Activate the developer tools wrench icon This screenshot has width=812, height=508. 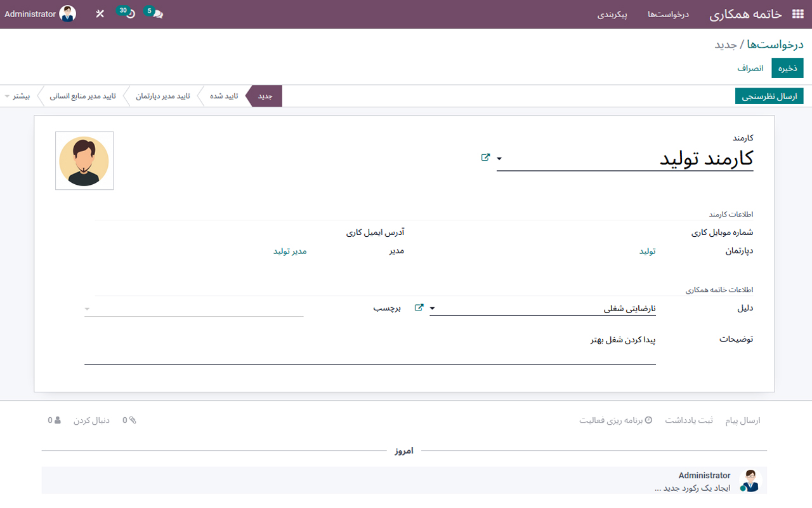(99, 13)
